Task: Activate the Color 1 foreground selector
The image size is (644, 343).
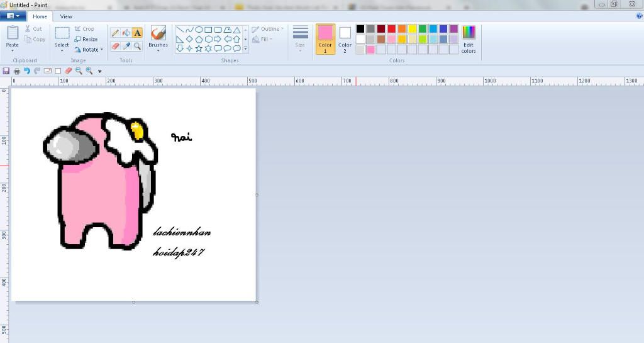Action: point(325,39)
